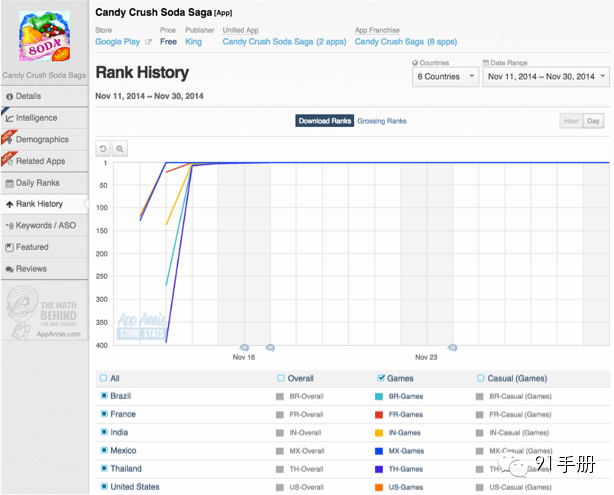Open Details in the sidebar
614x495 pixels.
(x=44, y=96)
